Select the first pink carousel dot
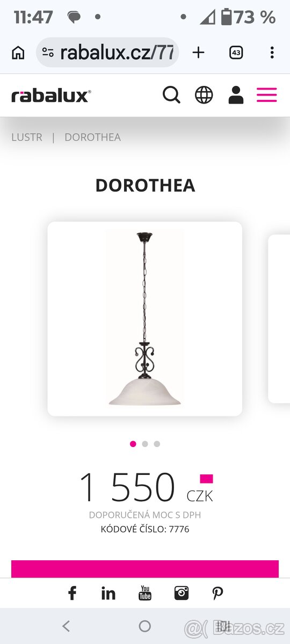 pyautogui.click(x=133, y=444)
